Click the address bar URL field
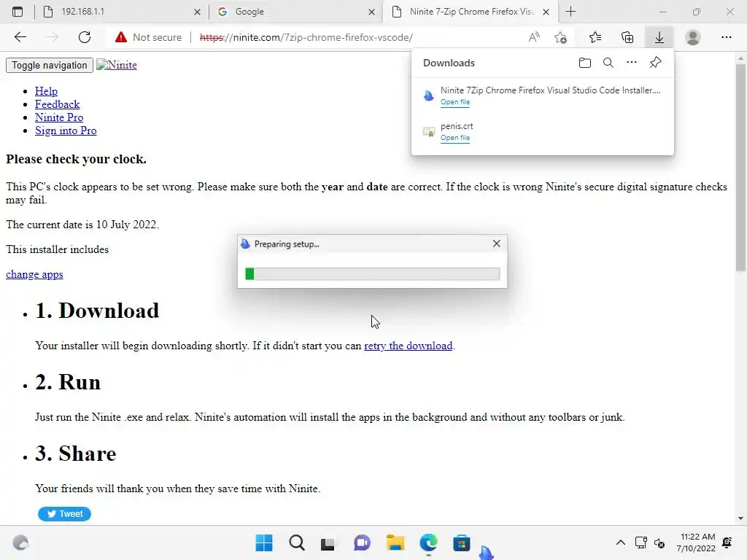The image size is (747, 560). (306, 37)
